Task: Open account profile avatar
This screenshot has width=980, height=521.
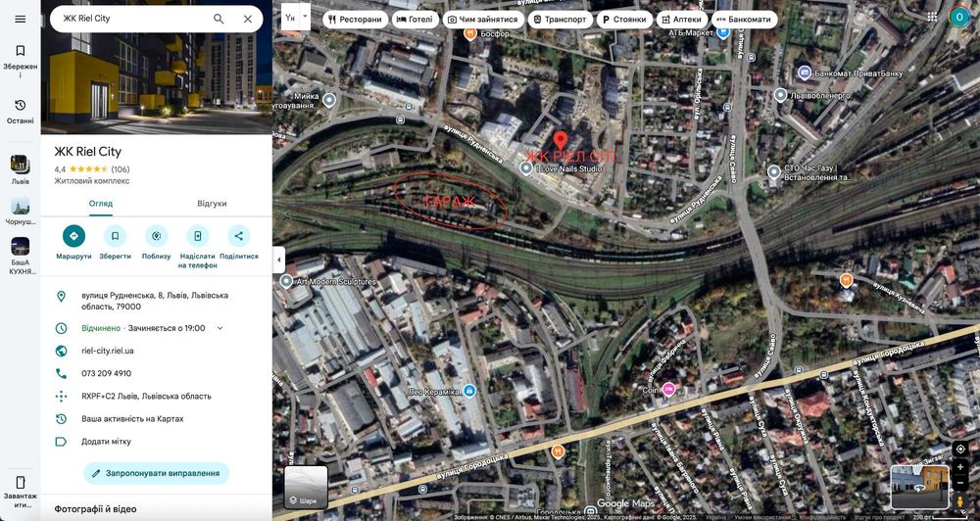Action: (x=959, y=18)
